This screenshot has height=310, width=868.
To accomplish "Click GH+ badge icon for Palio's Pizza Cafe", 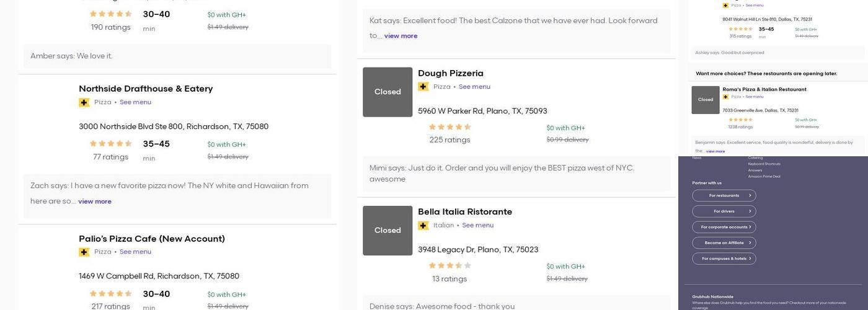I will [x=84, y=252].
